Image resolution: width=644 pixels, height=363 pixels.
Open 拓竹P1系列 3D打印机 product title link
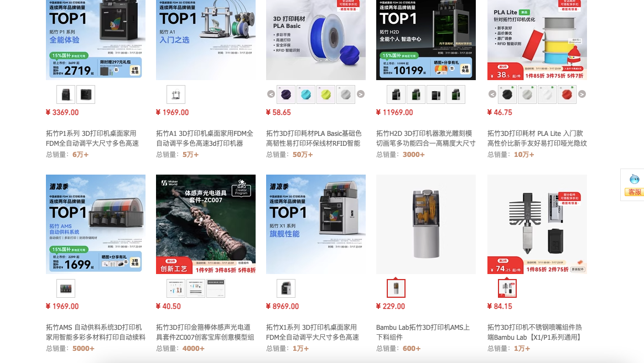point(92,138)
